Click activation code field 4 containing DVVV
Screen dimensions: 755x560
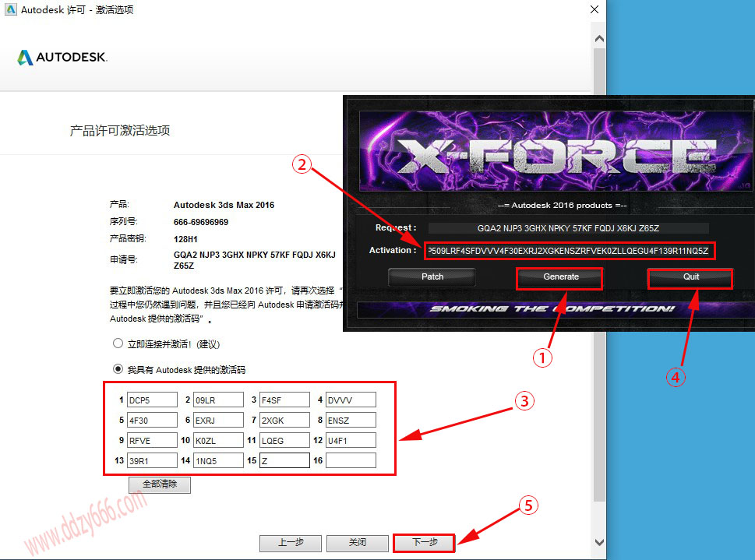click(351, 400)
